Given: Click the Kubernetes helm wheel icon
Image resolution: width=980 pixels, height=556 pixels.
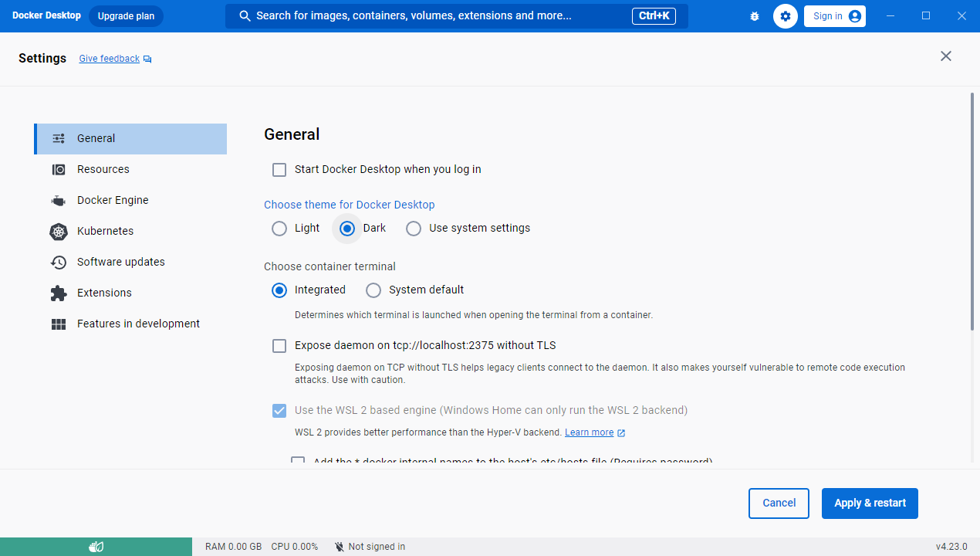Looking at the screenshot, I should point(59,232).
